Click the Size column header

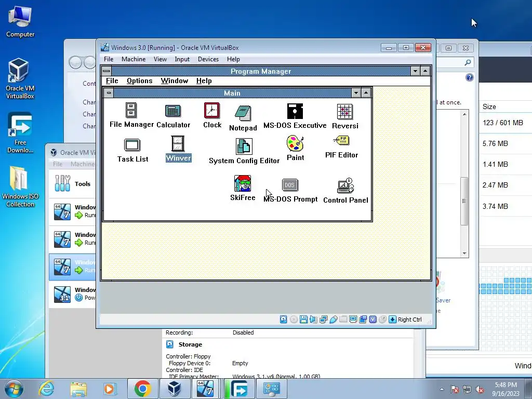(x=489, y=107)
